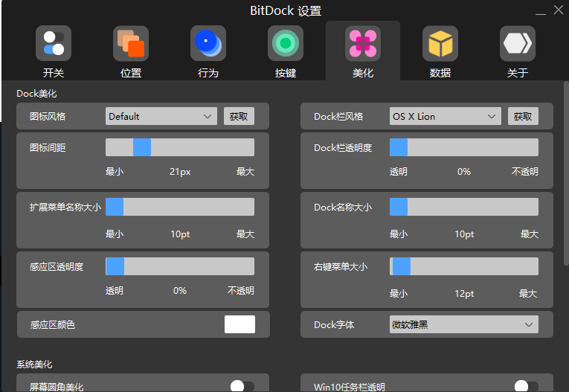This screenshot has height=392, width=569.
Task: Click the 系统美化 section heading
Action: click(x=34, y=364)
